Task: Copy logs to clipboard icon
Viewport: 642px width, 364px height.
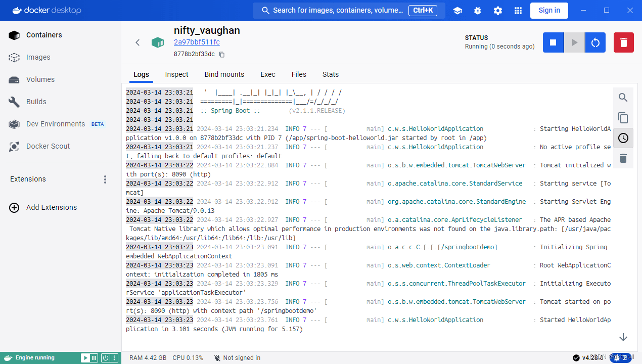Action: (623, 118)
